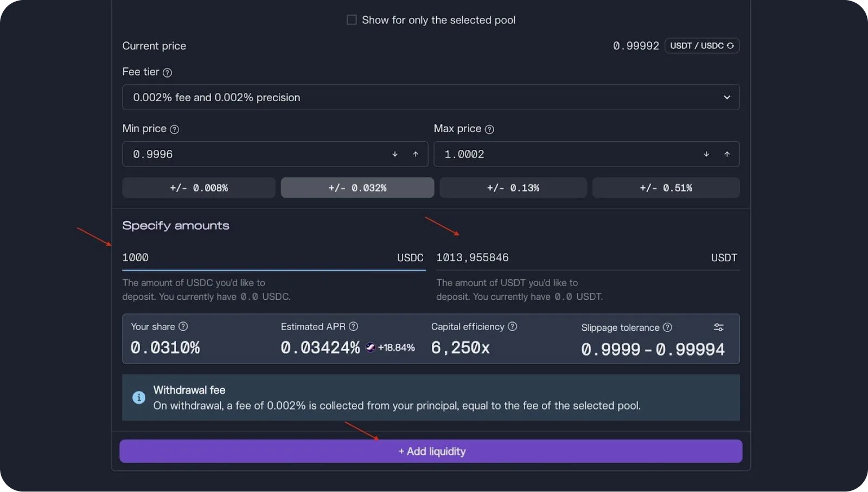Decrease Min price with down arrow
The width and height of the screenshot is (868, 492).
click(x=395, y=154)
